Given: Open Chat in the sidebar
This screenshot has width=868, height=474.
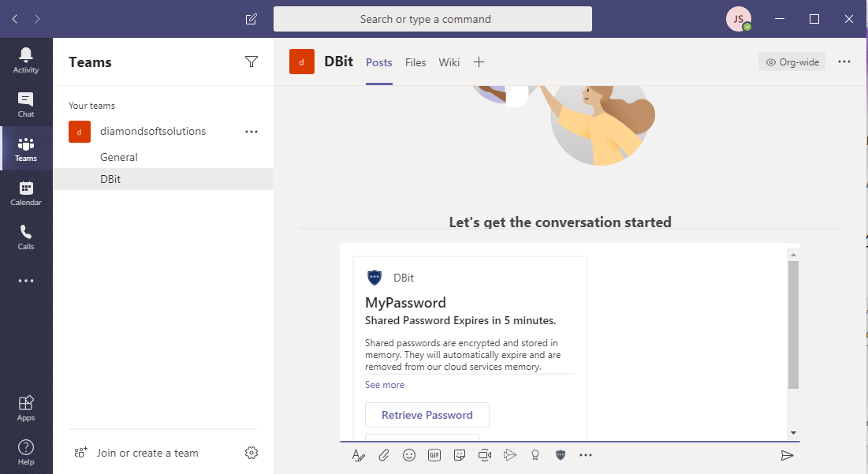Looking at the screenshot, I should pos(26,104).
